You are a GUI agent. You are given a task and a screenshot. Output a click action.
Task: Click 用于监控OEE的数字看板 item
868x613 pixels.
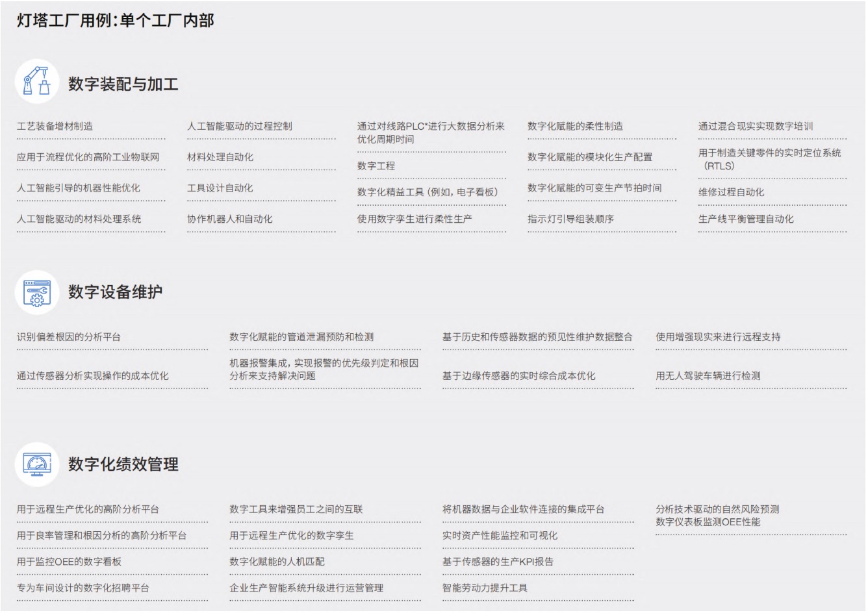click(x=69, y=562)
